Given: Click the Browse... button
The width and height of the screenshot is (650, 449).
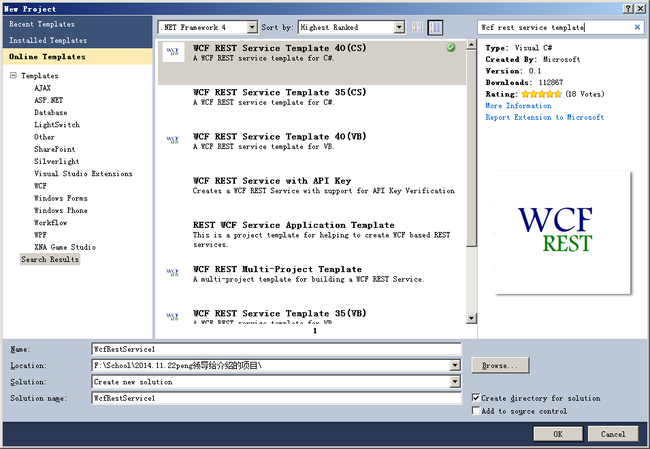Looking at the screenshot, I should point(500,365).
